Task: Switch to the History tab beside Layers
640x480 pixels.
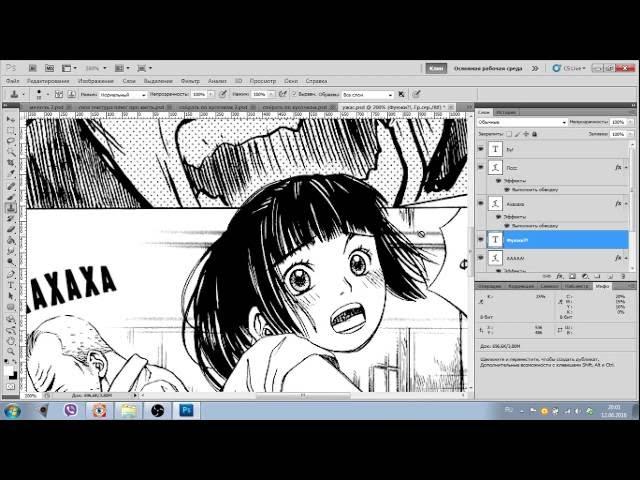Action: coord(506,112)
